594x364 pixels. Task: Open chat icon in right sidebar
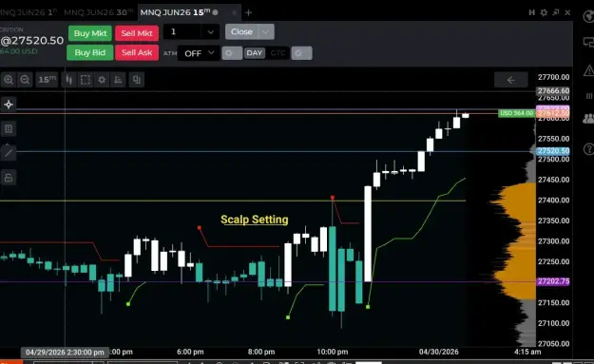588,42
